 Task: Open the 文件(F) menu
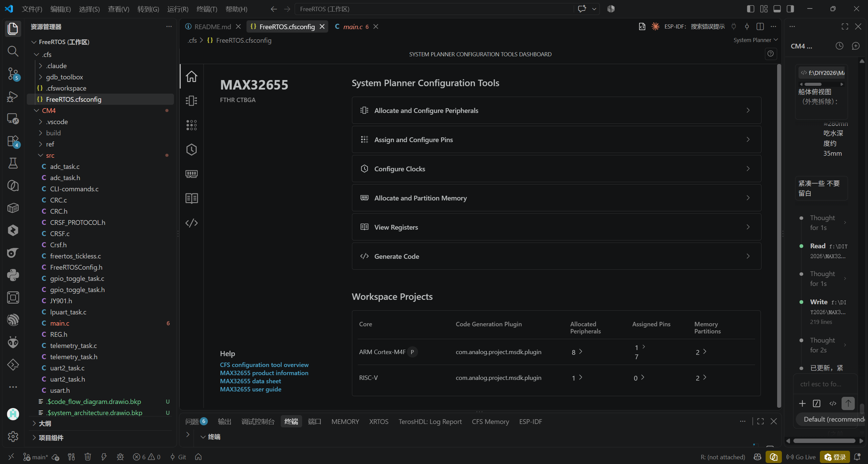[32, 9]
